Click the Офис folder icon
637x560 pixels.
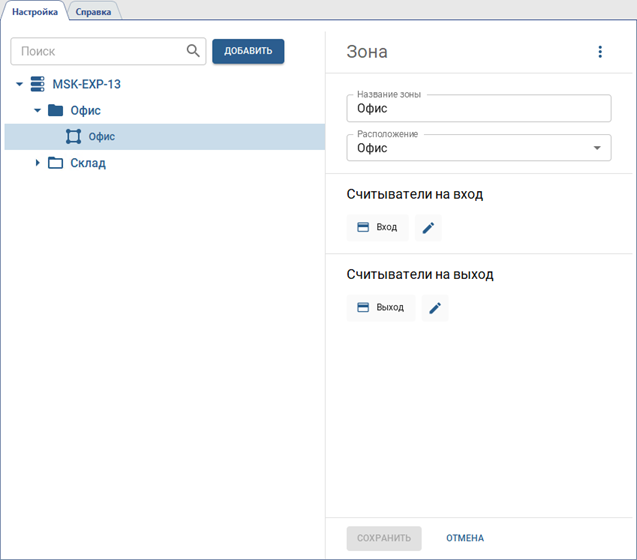tap(55, 111)
